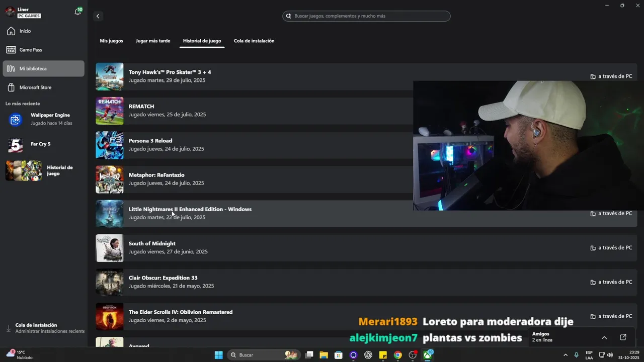Image resolution: width=644 pixels, height=362 pixels.
Task: Open REMATCH game thumbnail
Action: pyautogui.click(x=110, y=111)
